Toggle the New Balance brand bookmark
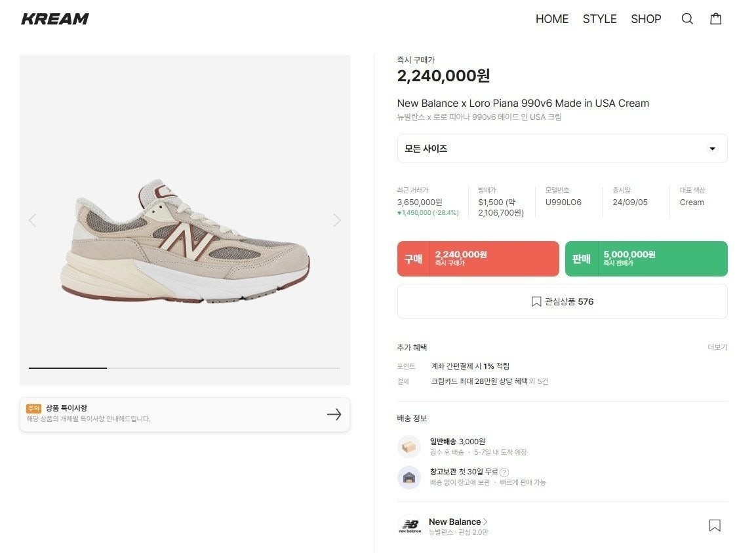This screenshot has height=553, width=756. (x=715, y=525)
